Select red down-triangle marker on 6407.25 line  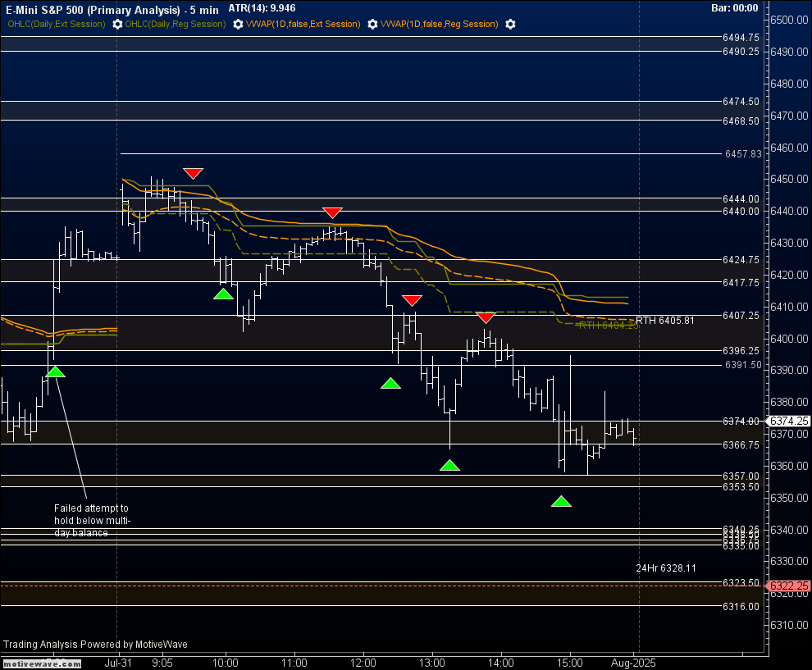click(x=486, y=317)
